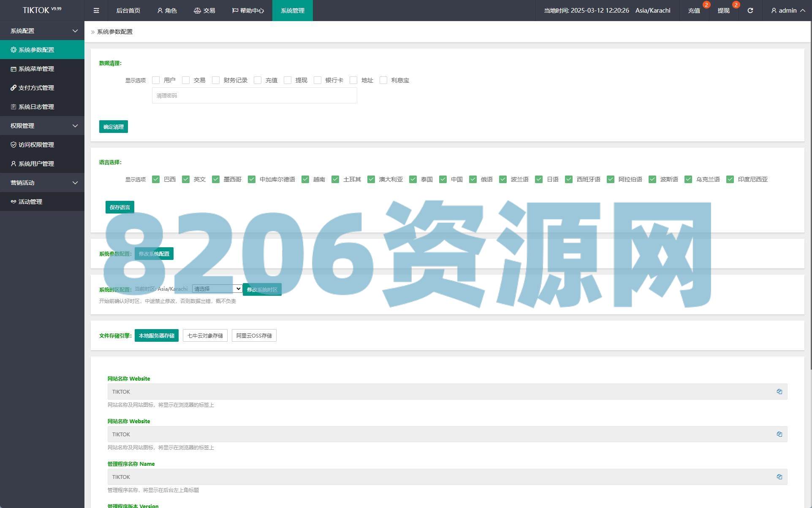Click the user icon beside 系统用户管理
This screenshot has height=508, width=812.
click(x=14, y=164)
